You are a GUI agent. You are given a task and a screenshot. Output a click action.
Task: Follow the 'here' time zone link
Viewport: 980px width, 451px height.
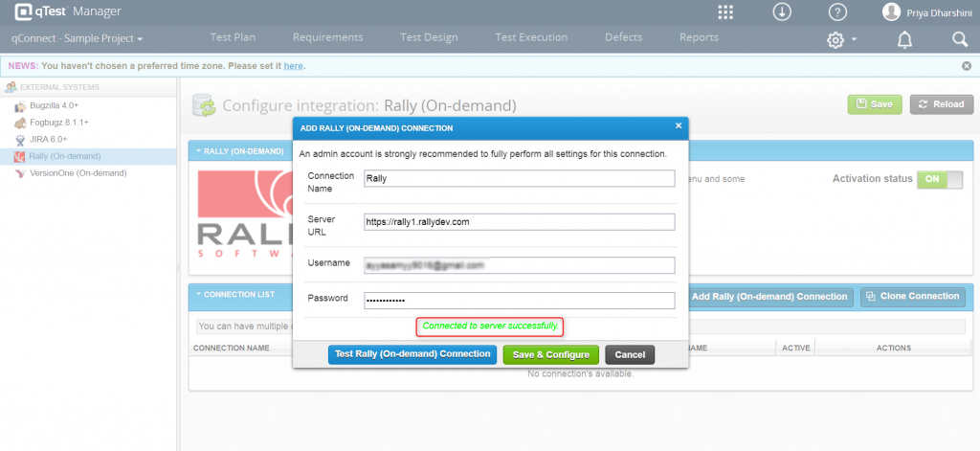click(294, 66)
